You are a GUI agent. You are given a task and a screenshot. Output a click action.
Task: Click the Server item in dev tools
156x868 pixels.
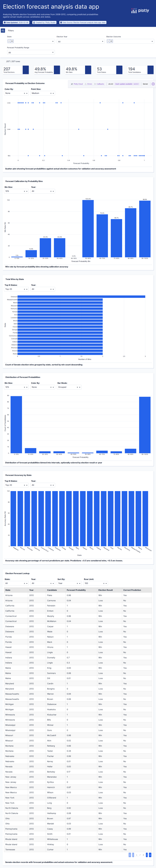click(x=145, y=84)
